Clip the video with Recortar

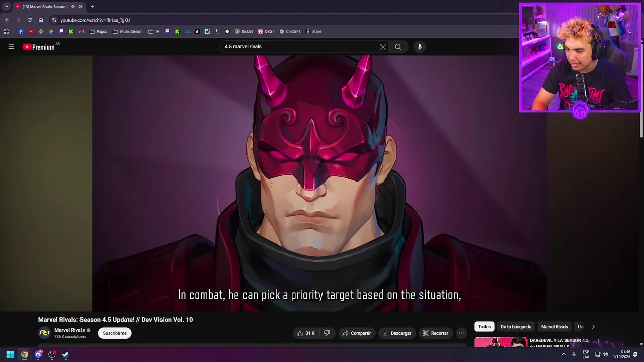(x=435, y=333)
